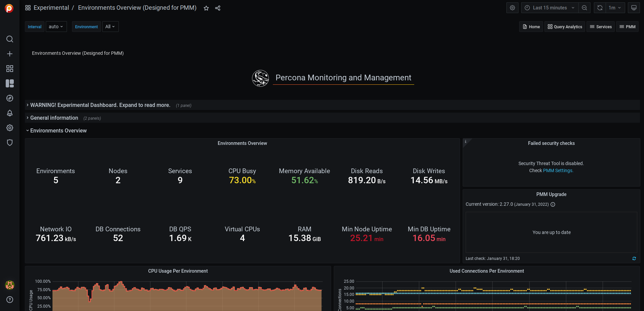Open the Alerting bell icon
Viewport: 644px width, 311px height.
pyautogui.click(x=10, y=113)
